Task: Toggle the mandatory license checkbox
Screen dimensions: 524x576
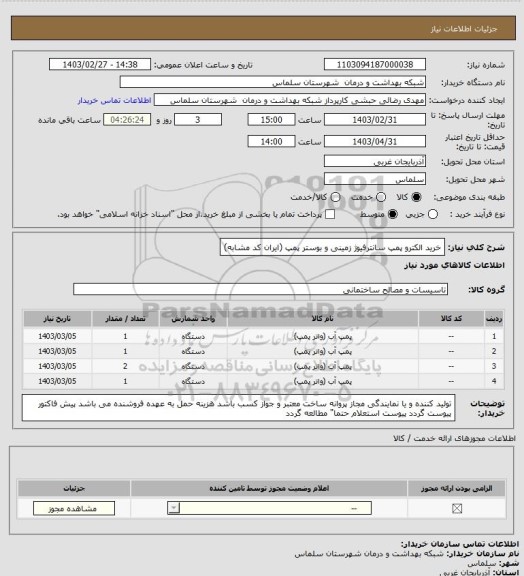Action: [x=457, y=508]
